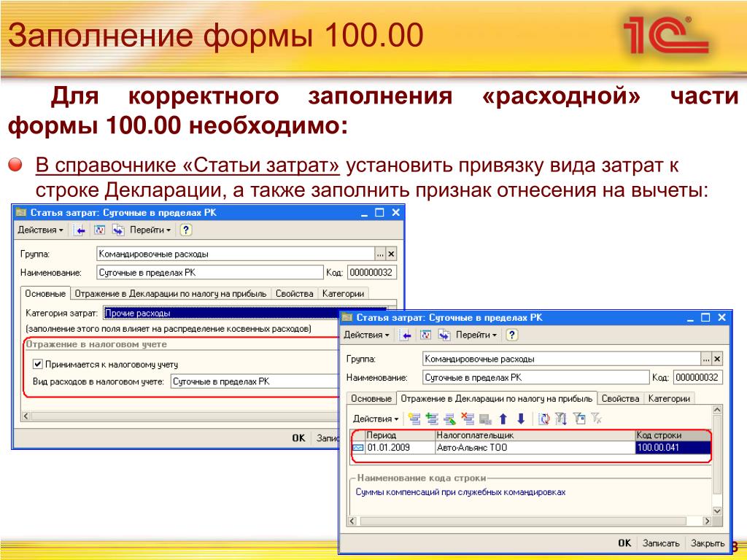Viewport: 747px width, 560px height.
Task: Click horizontal scrollbar right arrow in front window
Action: pyautogui.click(x=707, y=521)
